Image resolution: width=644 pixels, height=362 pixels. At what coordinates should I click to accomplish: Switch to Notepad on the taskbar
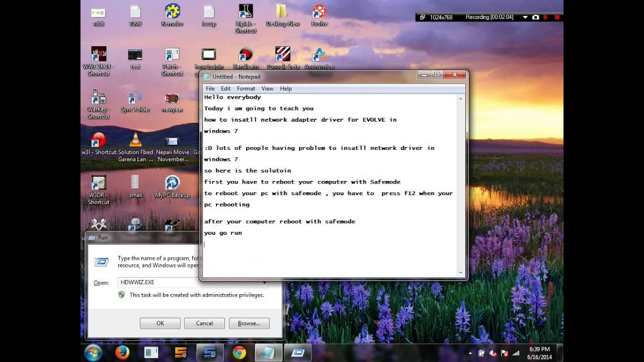point(268,353)
